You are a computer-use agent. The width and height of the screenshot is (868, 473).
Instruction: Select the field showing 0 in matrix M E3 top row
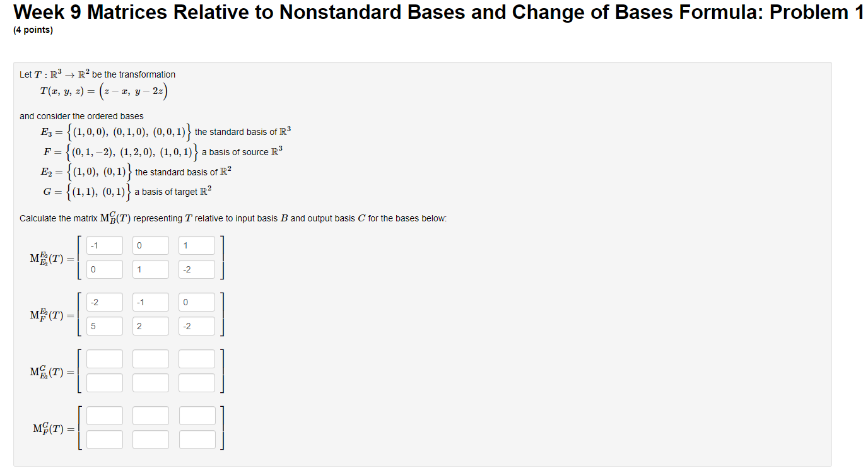pos(150,245)
